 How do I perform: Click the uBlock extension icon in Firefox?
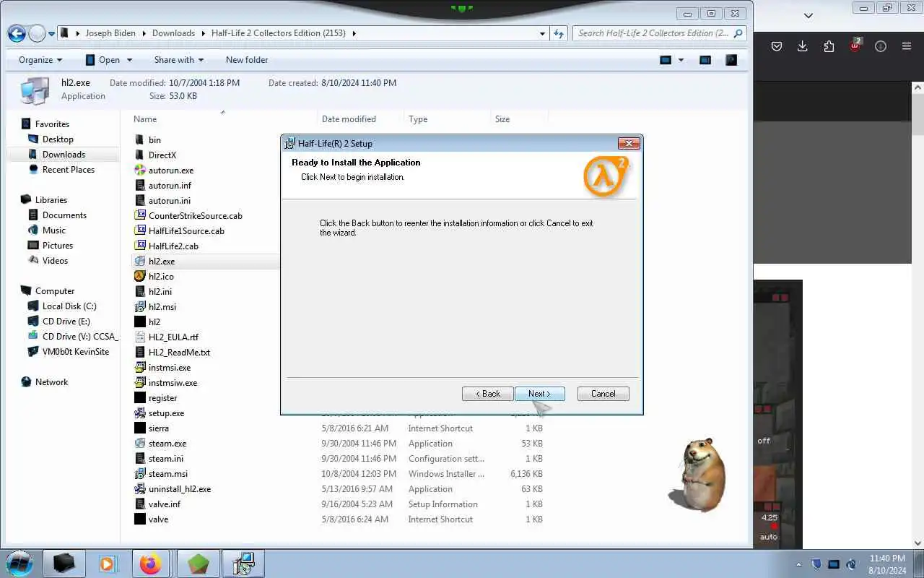coord(855,46)
